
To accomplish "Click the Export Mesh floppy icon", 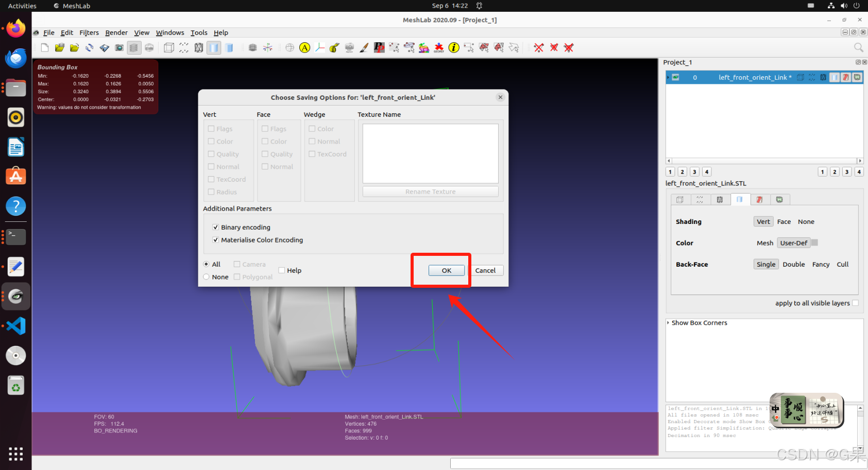I will 105,48.
